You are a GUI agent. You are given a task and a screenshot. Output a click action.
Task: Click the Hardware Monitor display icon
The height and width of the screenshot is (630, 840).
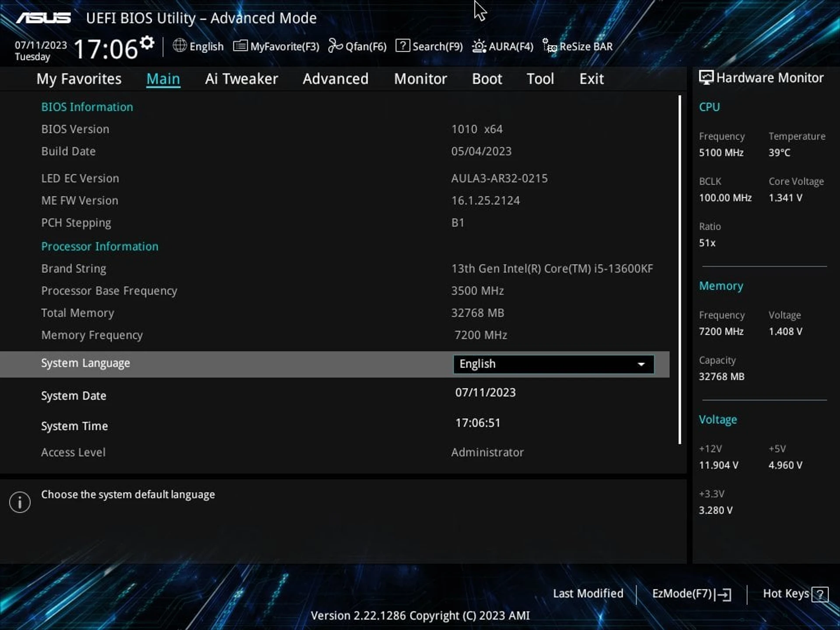pyautogui.click(x=706, y=77)
